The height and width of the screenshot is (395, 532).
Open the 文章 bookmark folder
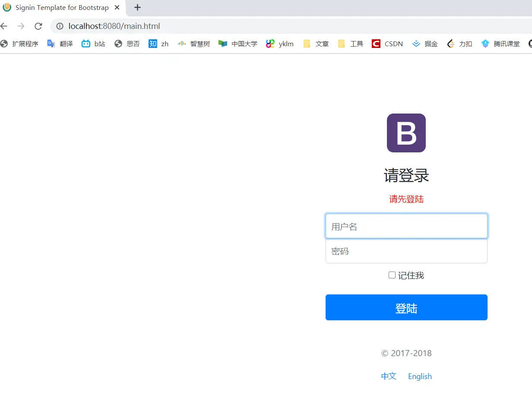click(316, 44)
